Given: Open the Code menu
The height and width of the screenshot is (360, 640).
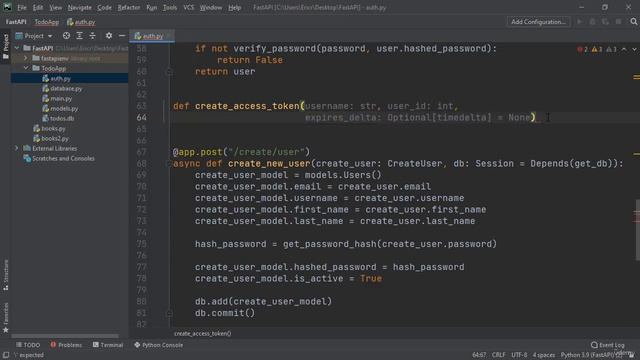Looking at the screenshot, I should point(104,7).
